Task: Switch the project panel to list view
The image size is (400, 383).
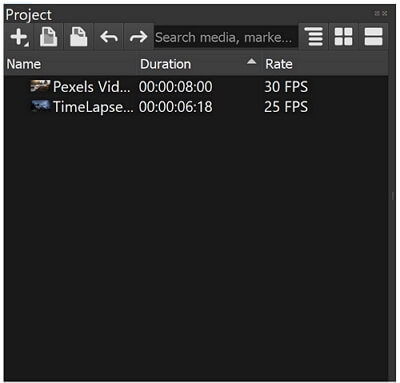Action: click(373, 37)
